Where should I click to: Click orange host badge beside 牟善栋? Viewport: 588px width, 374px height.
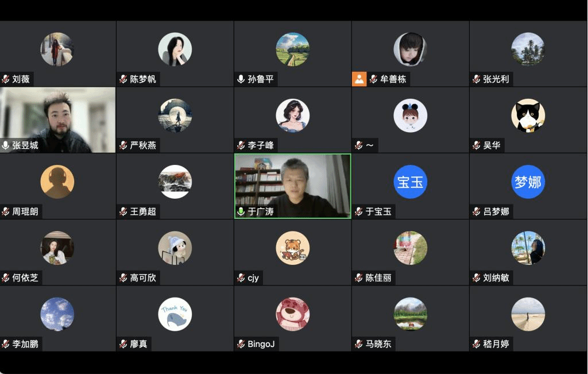pos(359,79)
